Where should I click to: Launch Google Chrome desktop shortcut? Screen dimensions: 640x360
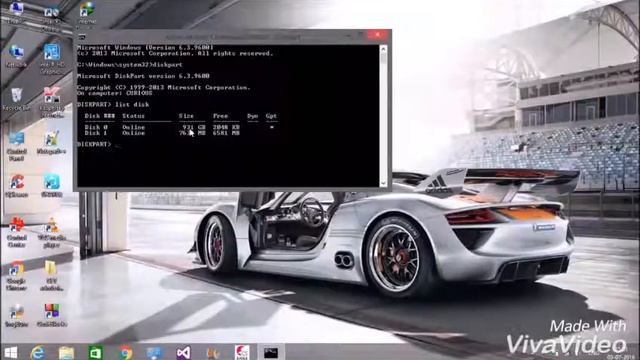(16, 276)
